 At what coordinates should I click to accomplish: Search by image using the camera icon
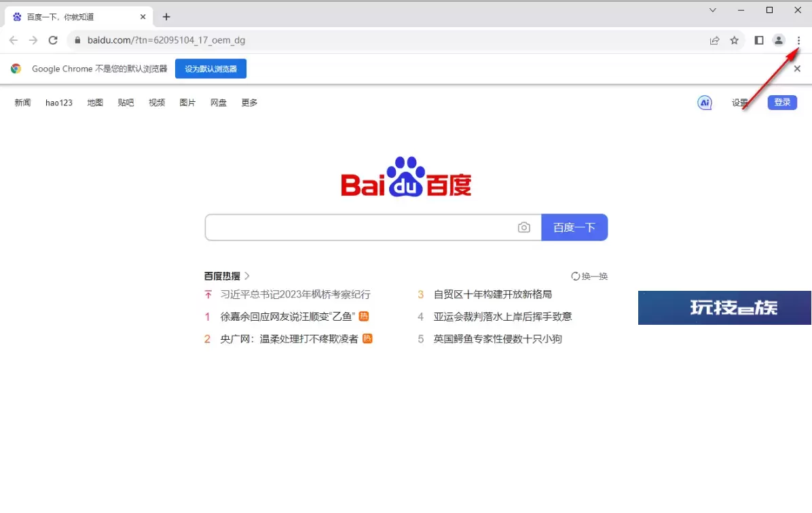[524, 228]
